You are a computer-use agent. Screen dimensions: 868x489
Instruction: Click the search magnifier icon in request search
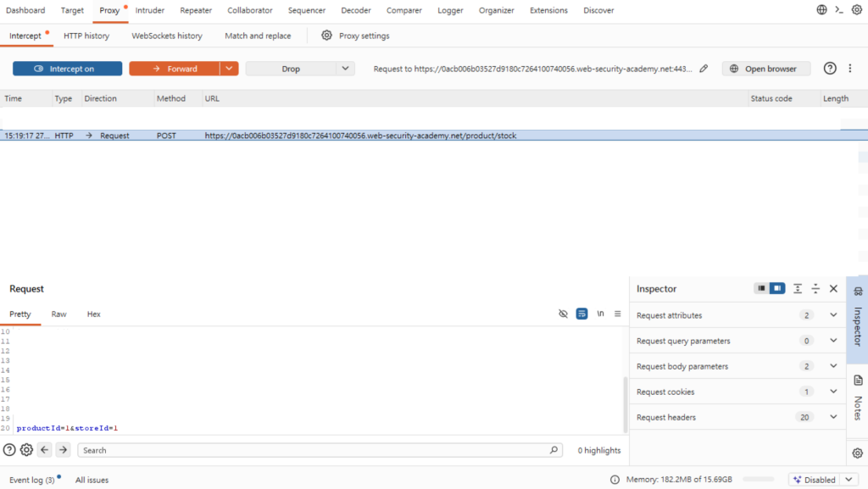(554, 450)
